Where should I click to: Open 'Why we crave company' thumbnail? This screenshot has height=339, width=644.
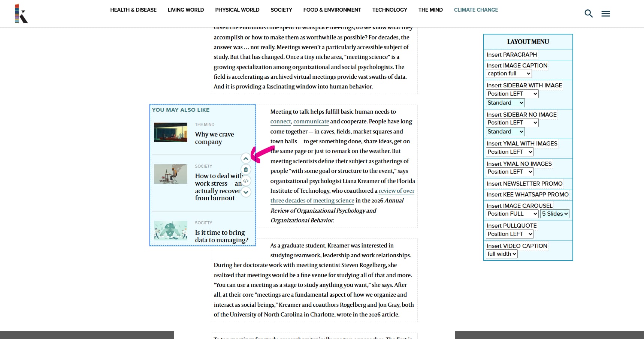(170, 132)
